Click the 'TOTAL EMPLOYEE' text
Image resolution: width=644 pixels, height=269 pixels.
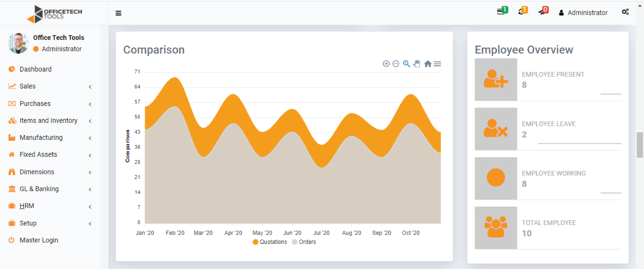click(549, 223)
